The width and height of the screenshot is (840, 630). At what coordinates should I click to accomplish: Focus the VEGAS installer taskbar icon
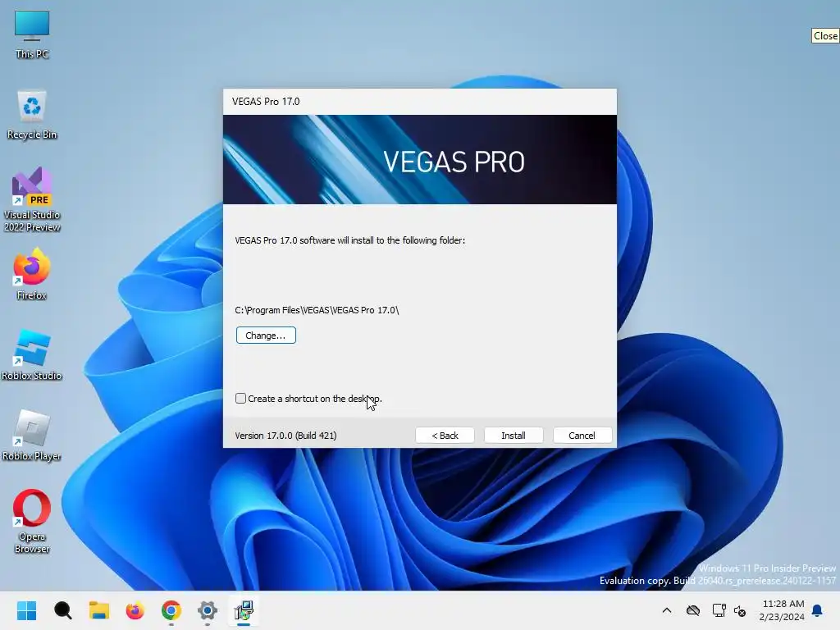[244, 610]
